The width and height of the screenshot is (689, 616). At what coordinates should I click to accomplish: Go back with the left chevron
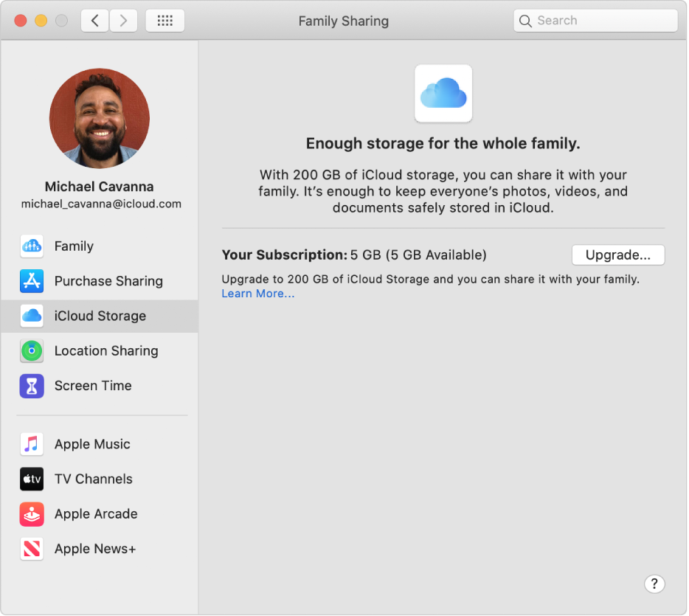pyautogui.click(x=95, y=21)
